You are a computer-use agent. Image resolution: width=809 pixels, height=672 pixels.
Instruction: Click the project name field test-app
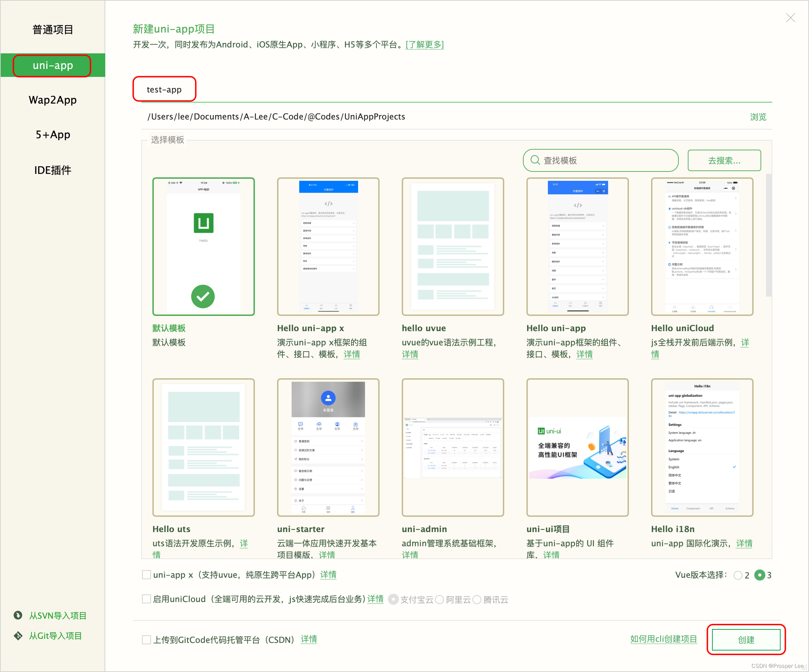(x=457, y=90)
